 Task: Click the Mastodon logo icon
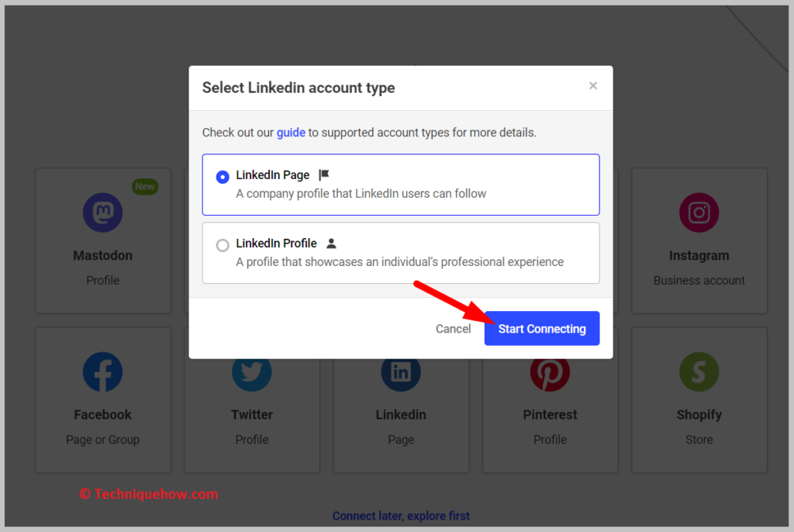tap(103, 212)
